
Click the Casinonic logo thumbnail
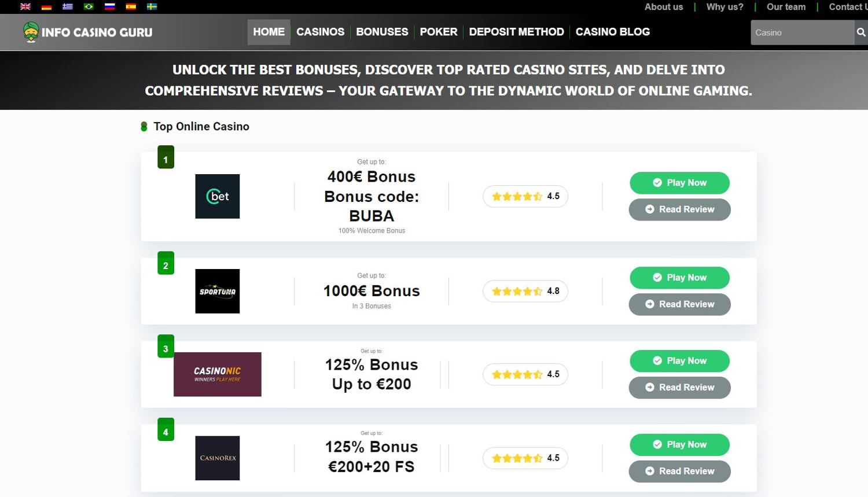[218, 374]
